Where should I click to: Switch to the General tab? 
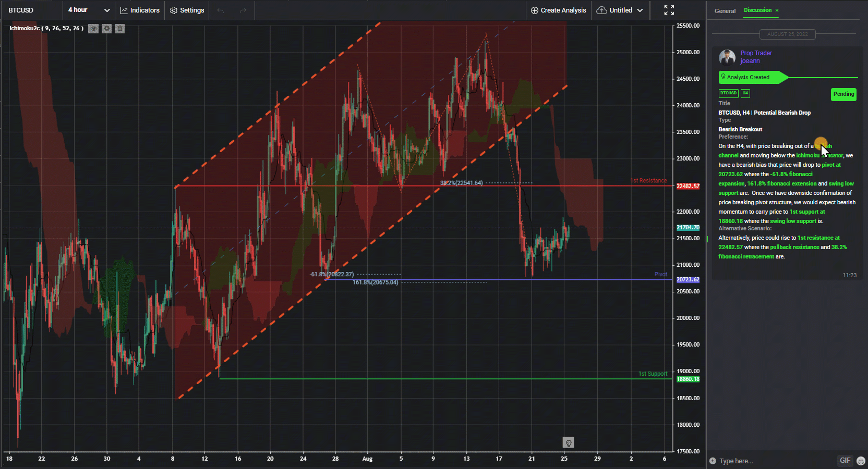[x=725, y=11]
